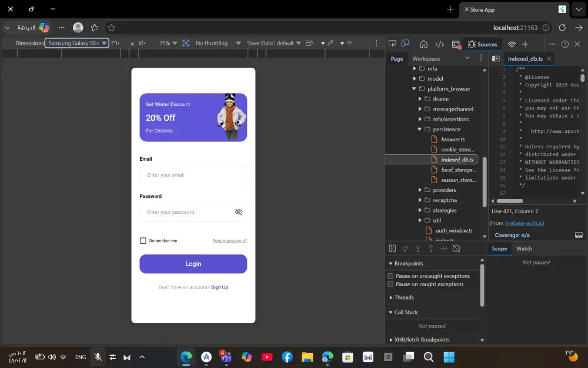This screenshot has width=588, height=368.
Task: Collapse the platform_browser folder
Action: (415, 89)
